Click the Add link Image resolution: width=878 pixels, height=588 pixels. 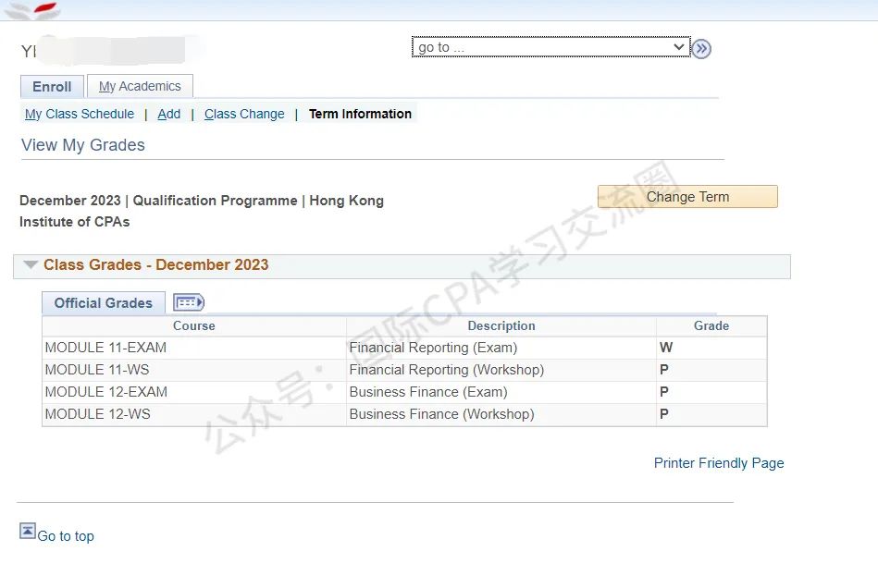[x=169, y=114]
